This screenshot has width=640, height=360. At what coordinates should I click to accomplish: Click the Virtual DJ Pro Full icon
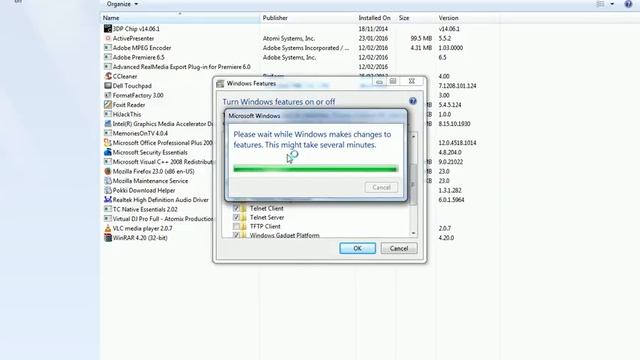[x=108, y=219]
